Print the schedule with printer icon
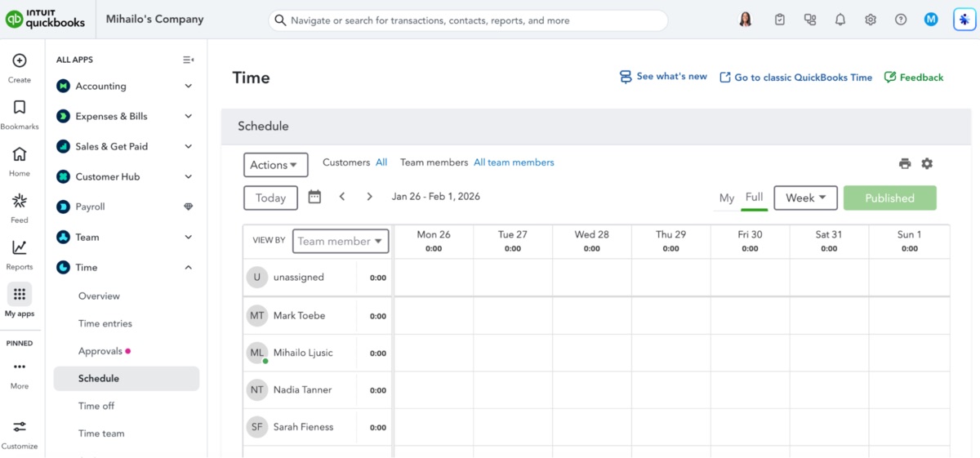Screen dimensions: 980x458 coord(905,163)
